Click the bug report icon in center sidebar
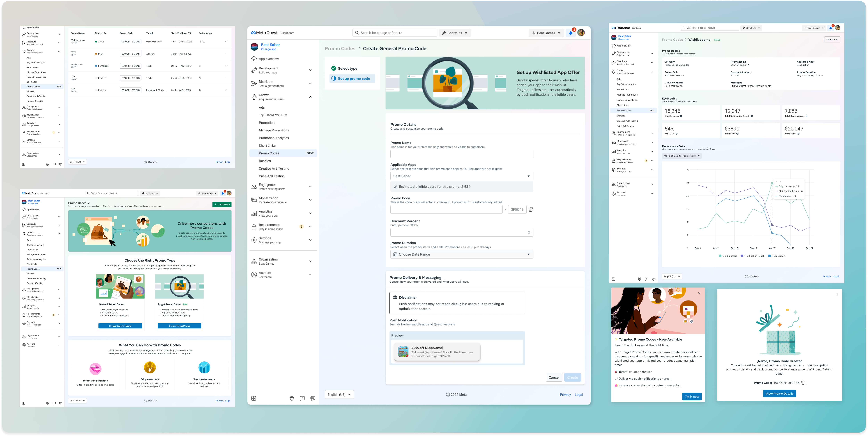 click(292, 398)
